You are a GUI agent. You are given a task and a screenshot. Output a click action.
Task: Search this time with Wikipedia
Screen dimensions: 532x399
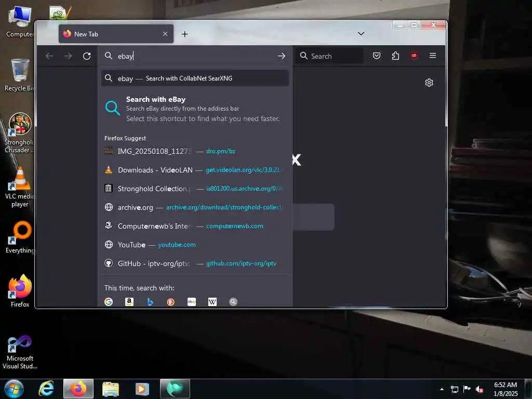pyautogui.click(x=212, y=302)
